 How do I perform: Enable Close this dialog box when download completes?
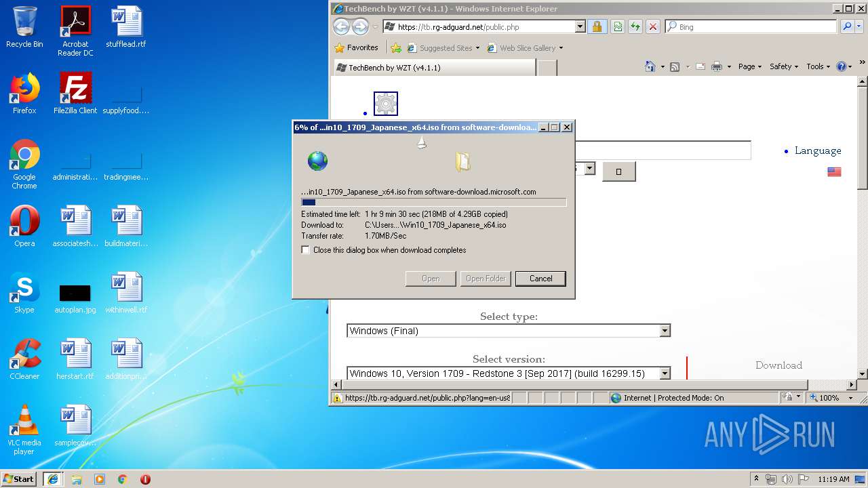coord(306,250)
